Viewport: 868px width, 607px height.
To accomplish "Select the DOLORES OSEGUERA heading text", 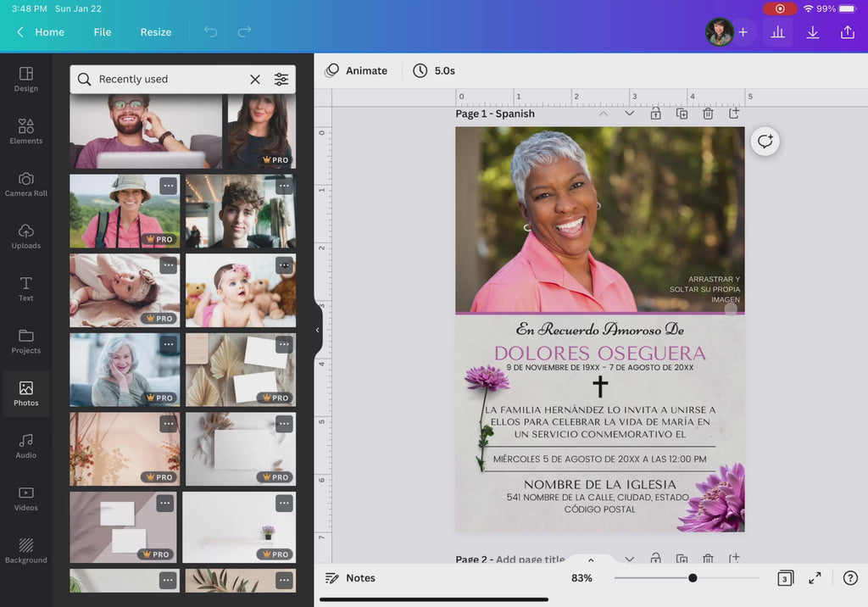I will click(599, 353).
